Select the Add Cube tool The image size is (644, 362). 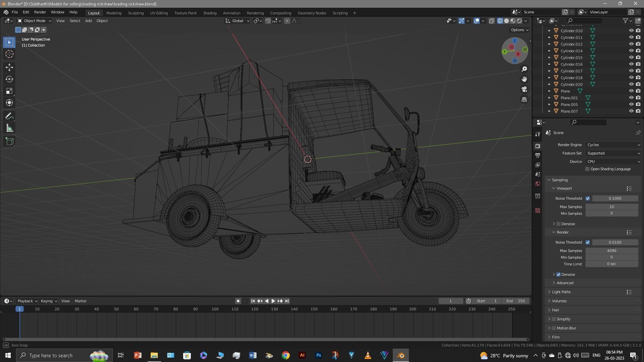click(x=9, y=141)
